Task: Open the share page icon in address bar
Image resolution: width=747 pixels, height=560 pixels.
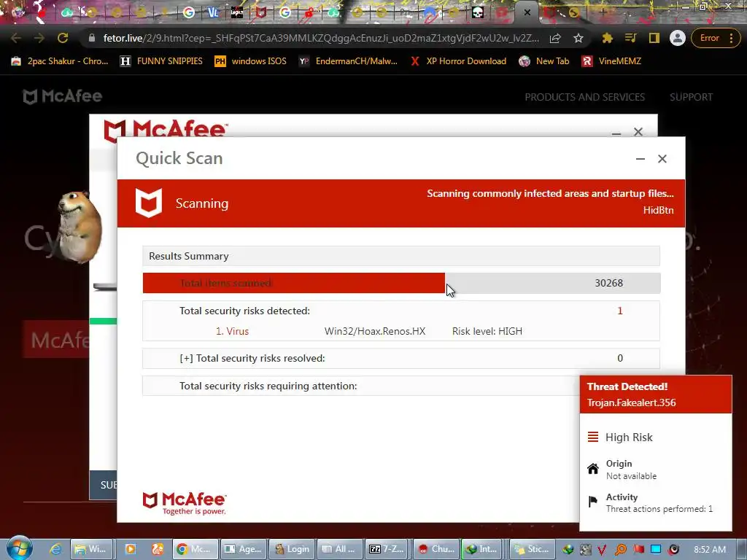Action: (555, 38)
